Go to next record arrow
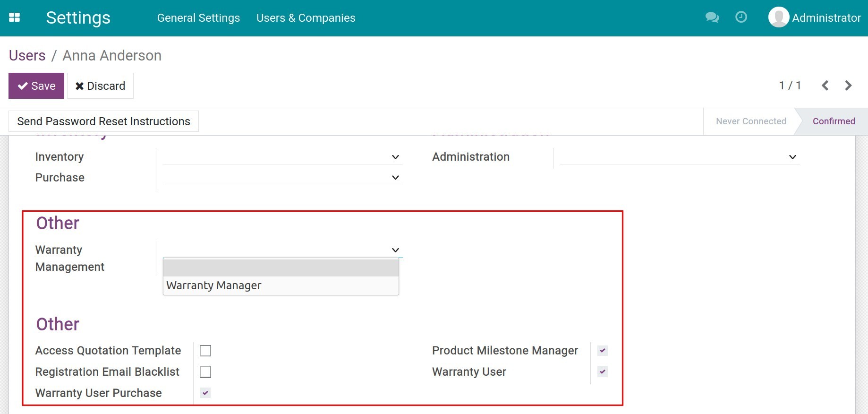This screenshot has width=868, height=414. (x=848, y=86)
